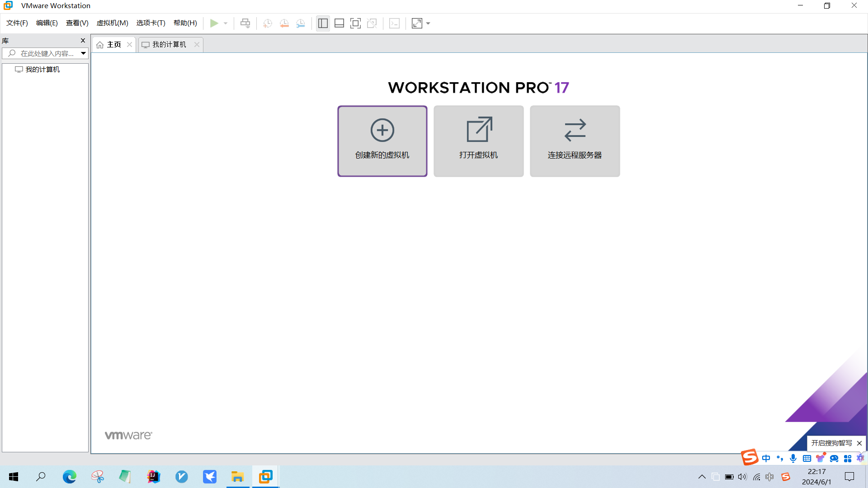Click the send Ctrl+Alt+Del toolbar icon
868x488 pixels.
pos(245,23)
